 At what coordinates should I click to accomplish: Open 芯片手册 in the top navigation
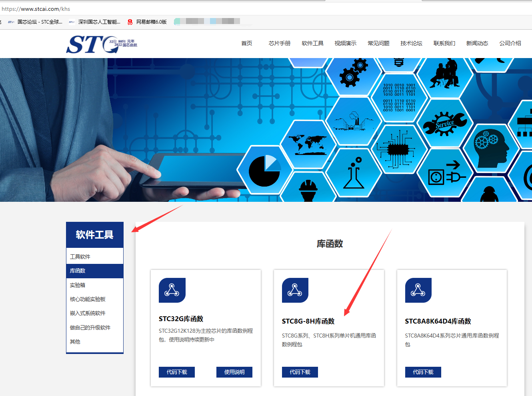[280, 43]
